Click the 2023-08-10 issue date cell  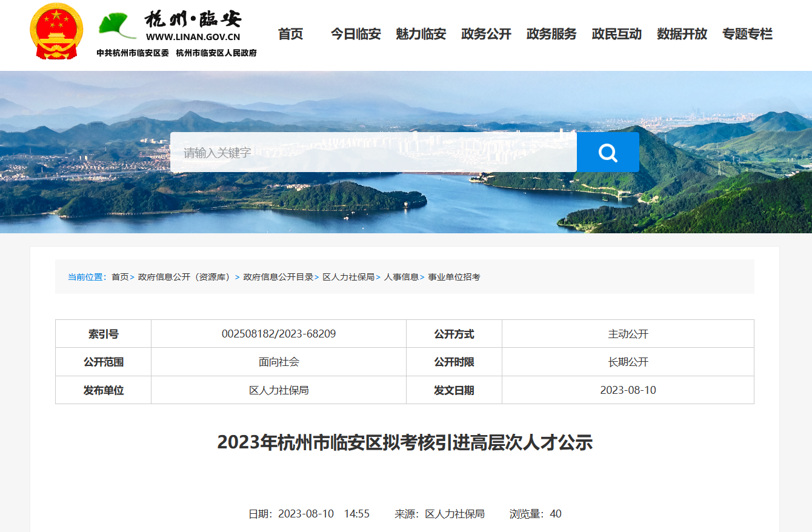click(x=628, y=390)
